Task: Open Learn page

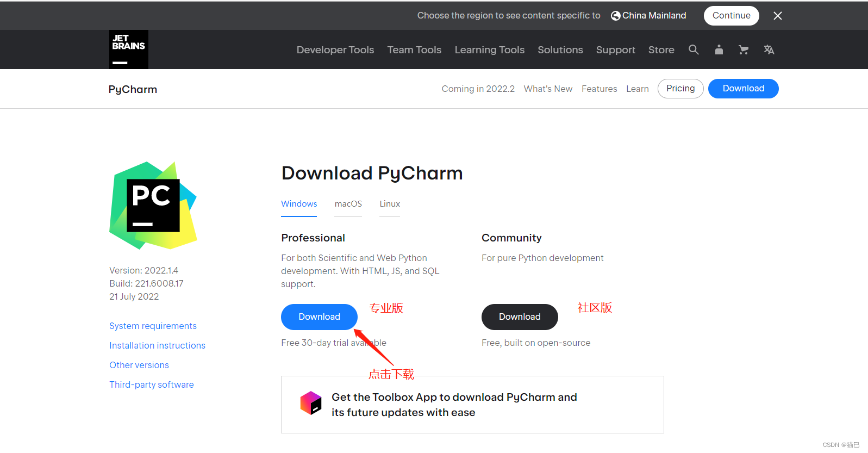Action: tap(638, 89)
